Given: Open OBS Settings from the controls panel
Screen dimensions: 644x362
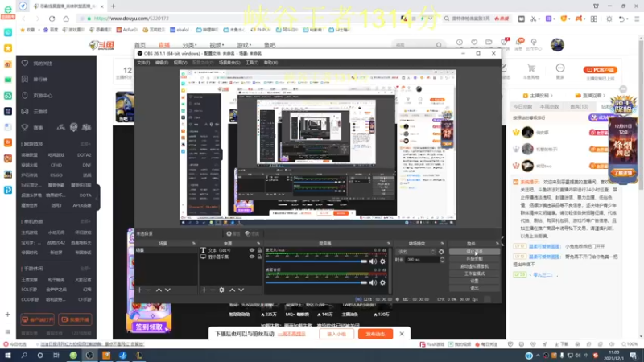Looking at the screenshot, I should point(474,281).
